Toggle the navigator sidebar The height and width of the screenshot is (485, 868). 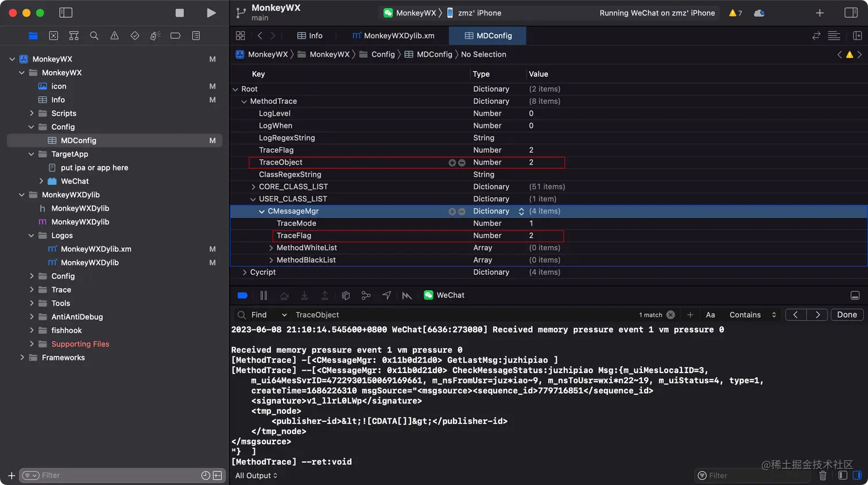(x=66, y=13)
